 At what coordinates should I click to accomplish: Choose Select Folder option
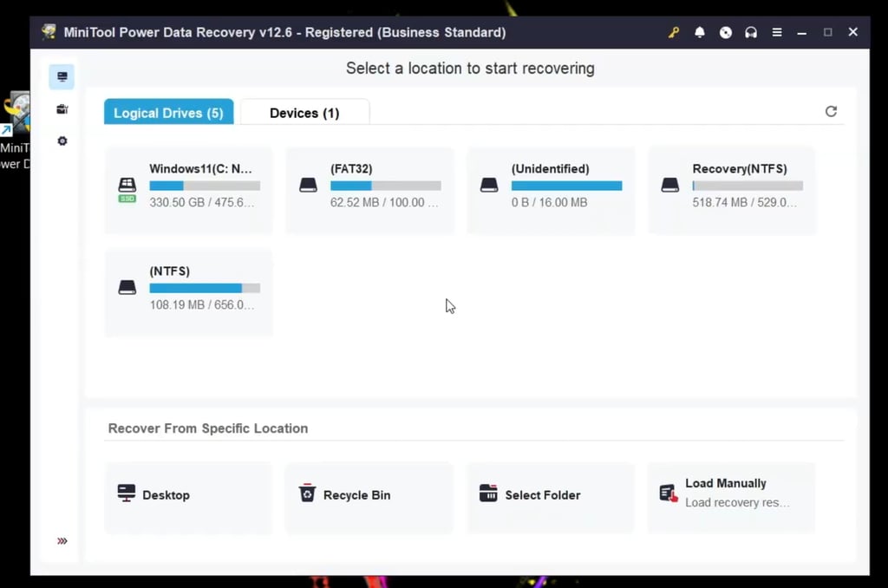pos(551,497)
